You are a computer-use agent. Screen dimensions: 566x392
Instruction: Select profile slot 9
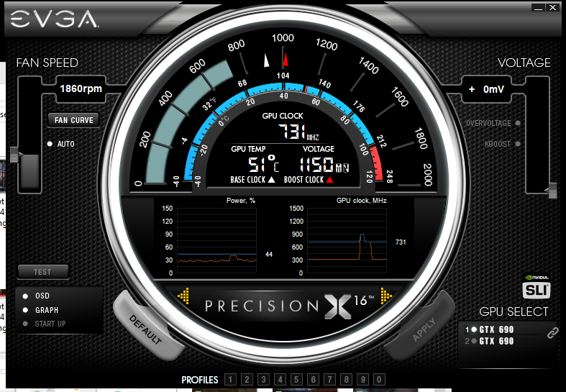coord(362,379)
